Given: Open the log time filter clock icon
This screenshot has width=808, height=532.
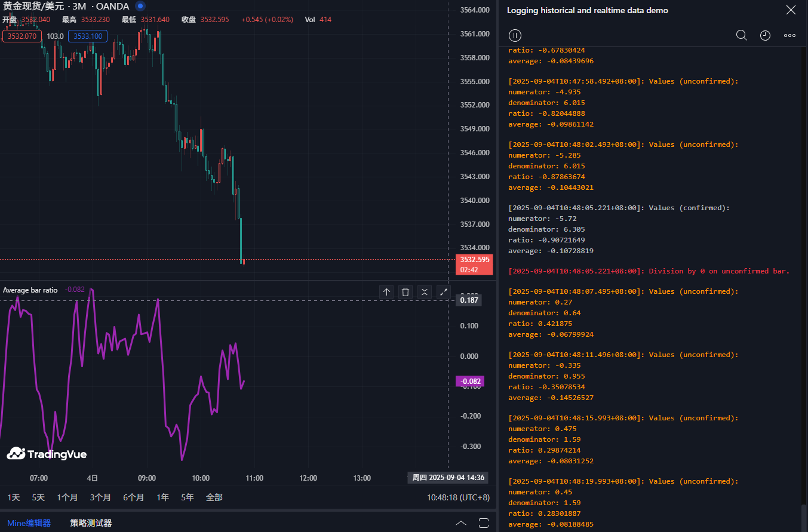Looking at the screenshot, I should 765,35.
